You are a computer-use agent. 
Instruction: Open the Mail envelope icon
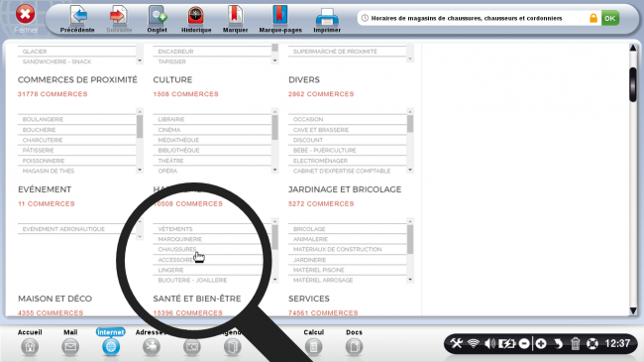(70, 347)
